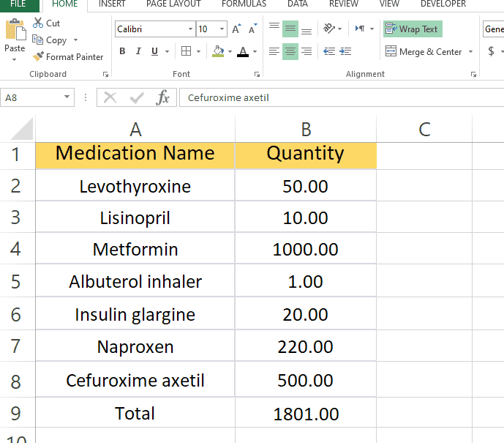Align text left horizontally
504x443 pixels.
point(274,51)
